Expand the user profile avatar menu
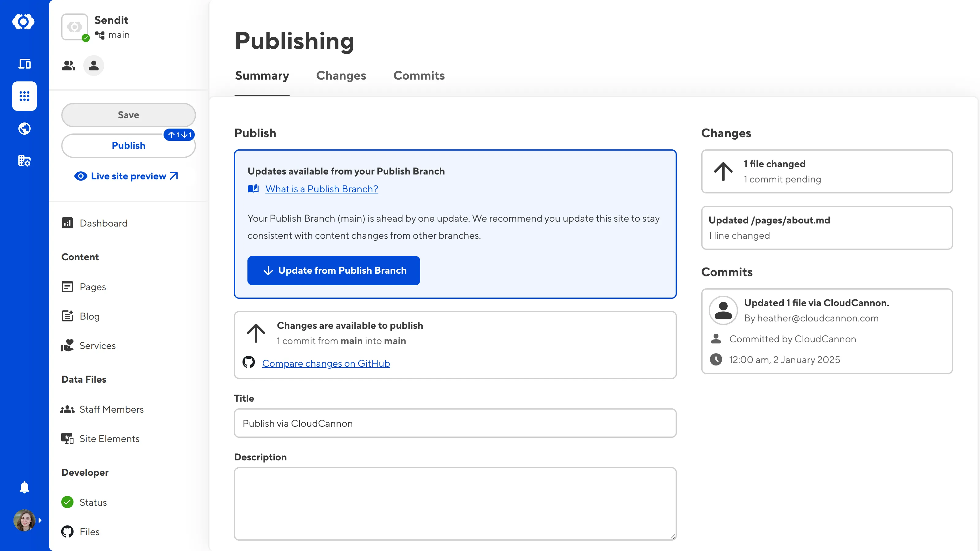 click(25, 520)
